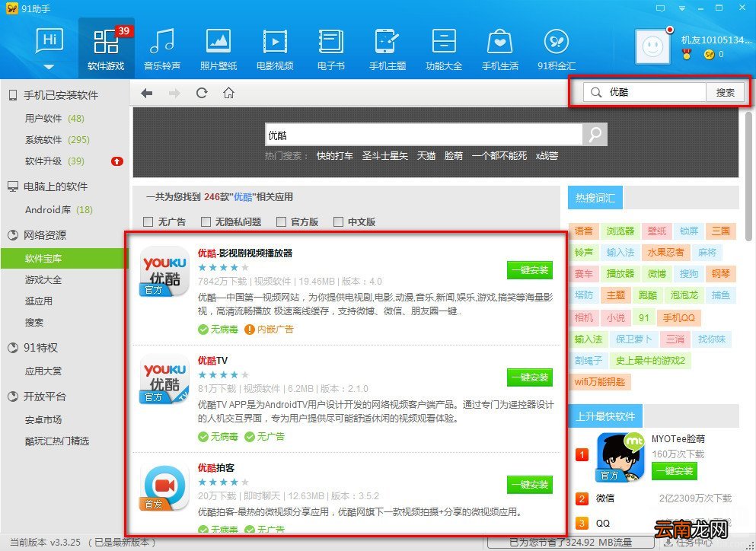
Task: Click the top-right search input field
Action: [x=645, y=92]
